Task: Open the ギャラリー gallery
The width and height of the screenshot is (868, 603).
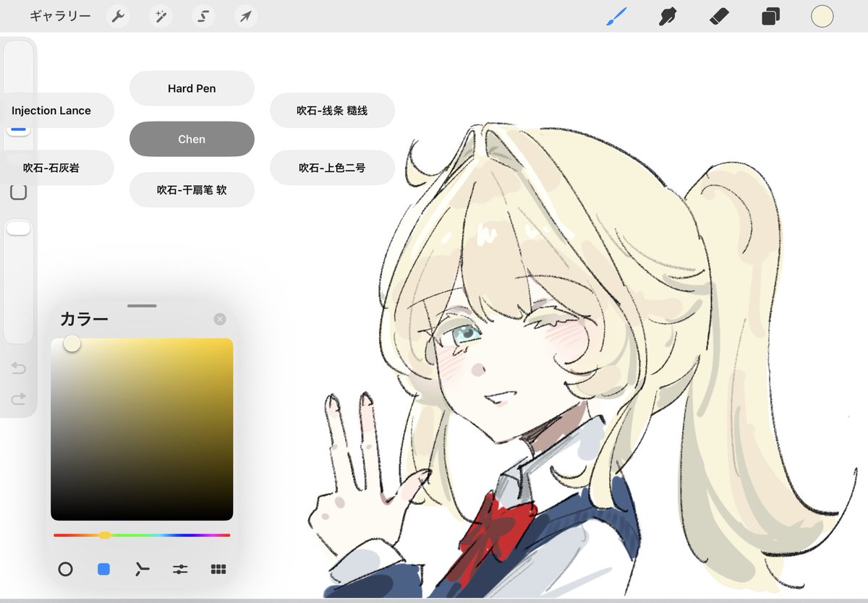Action: click(x=60, y=16)
